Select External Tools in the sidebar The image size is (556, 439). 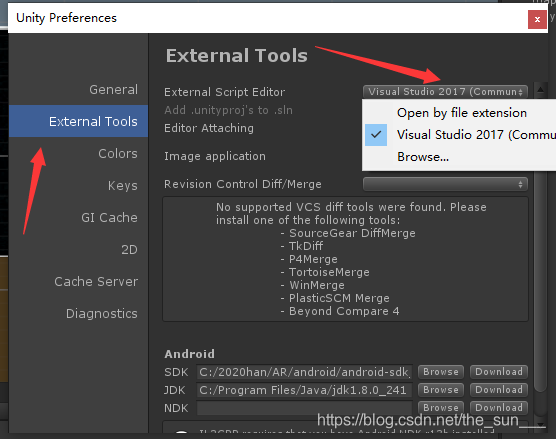(x=78, y=121)
